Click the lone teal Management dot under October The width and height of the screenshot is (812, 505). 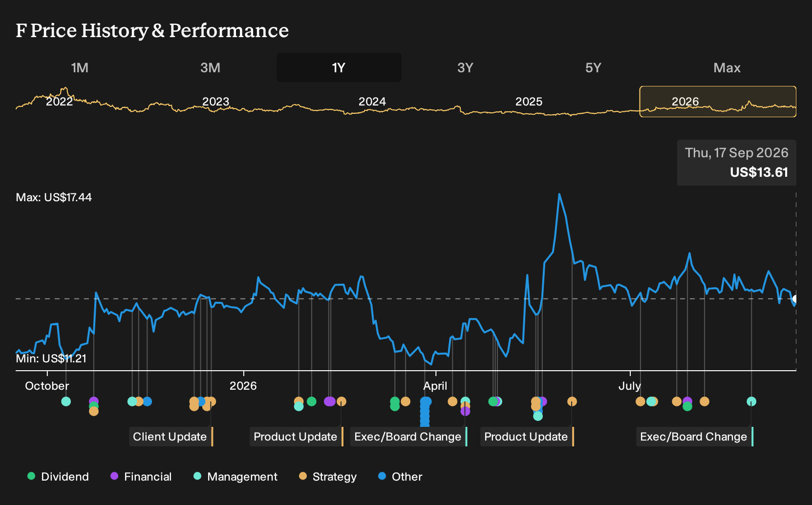coord(66,401)
